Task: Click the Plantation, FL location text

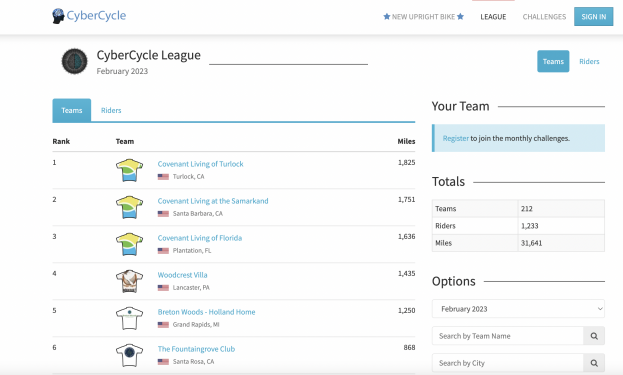Action: click(192, 251)
